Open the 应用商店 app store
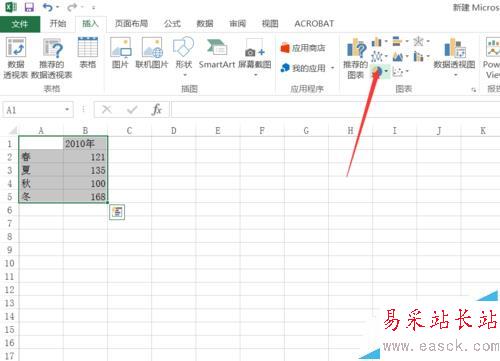The image size is (500, 361). pyautogui.click(x=303, y=48)
